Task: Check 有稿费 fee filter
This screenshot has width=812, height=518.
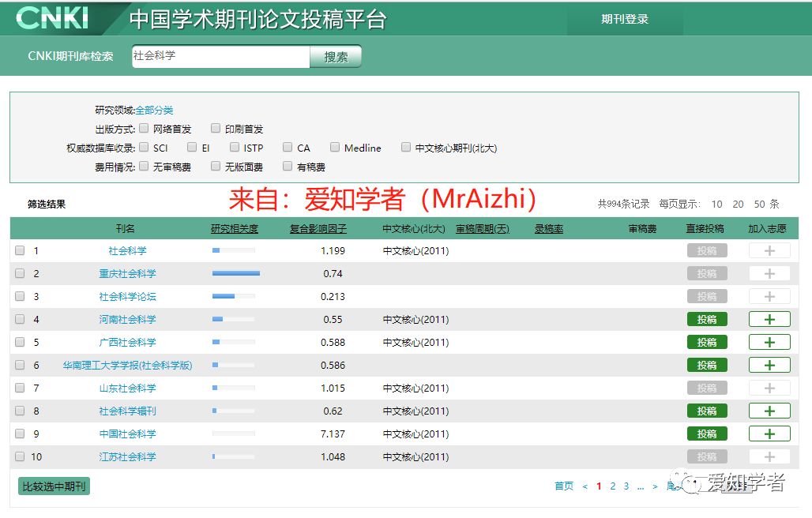Action: 288,166
